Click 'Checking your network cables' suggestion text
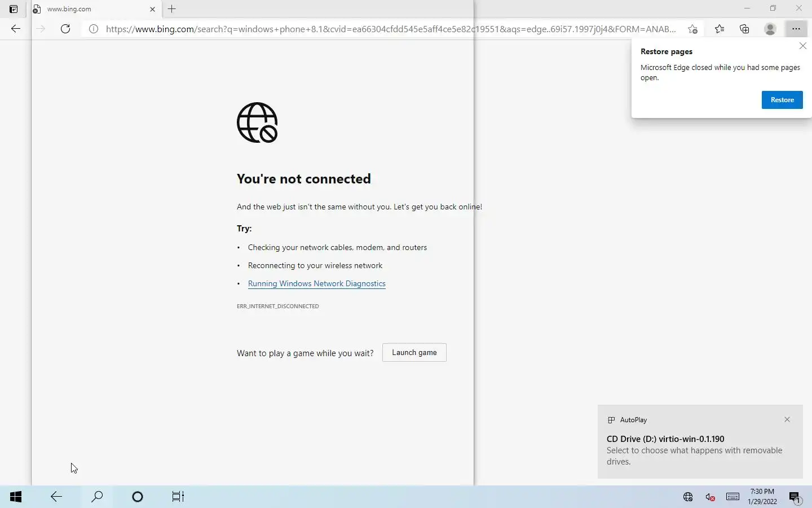Image resolution: width=812 pixels, height=508 pixels. pos(337,247)
